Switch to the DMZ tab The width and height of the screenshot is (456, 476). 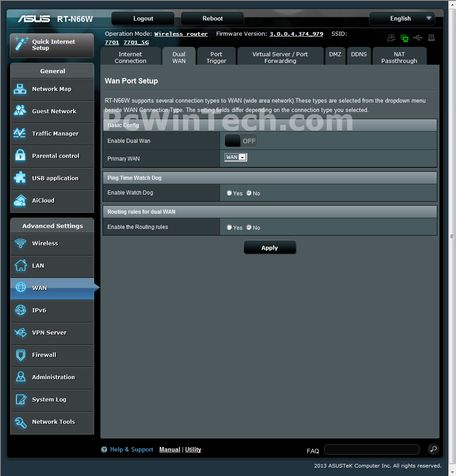335,57
